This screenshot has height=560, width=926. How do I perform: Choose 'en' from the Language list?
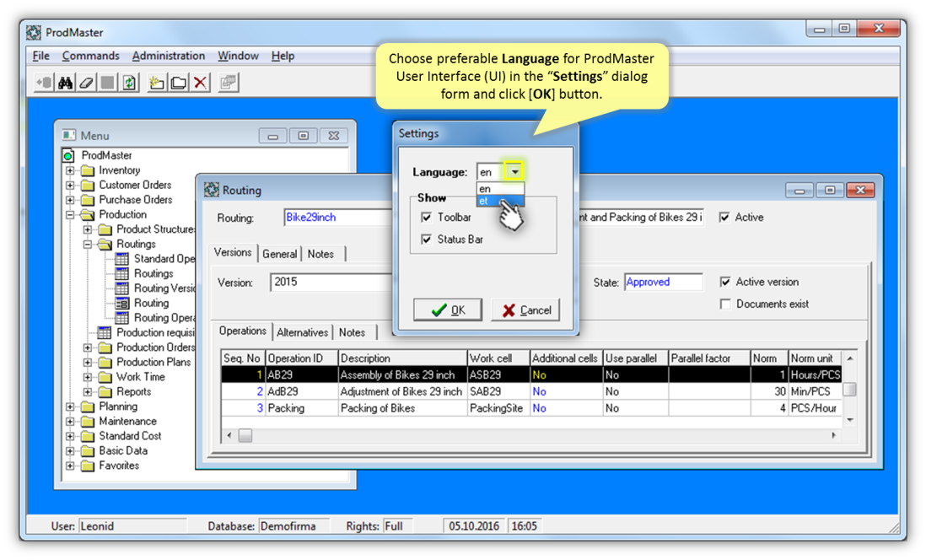point(500,189)
